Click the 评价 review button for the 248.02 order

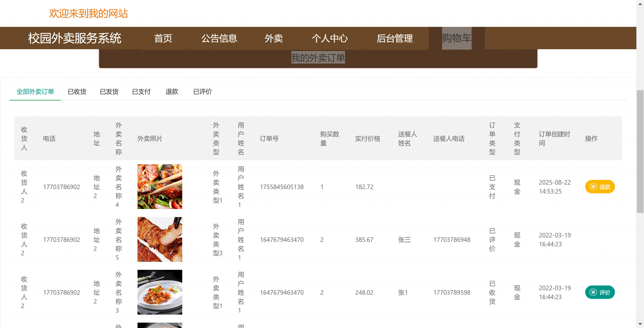click(x=600, y=292)
